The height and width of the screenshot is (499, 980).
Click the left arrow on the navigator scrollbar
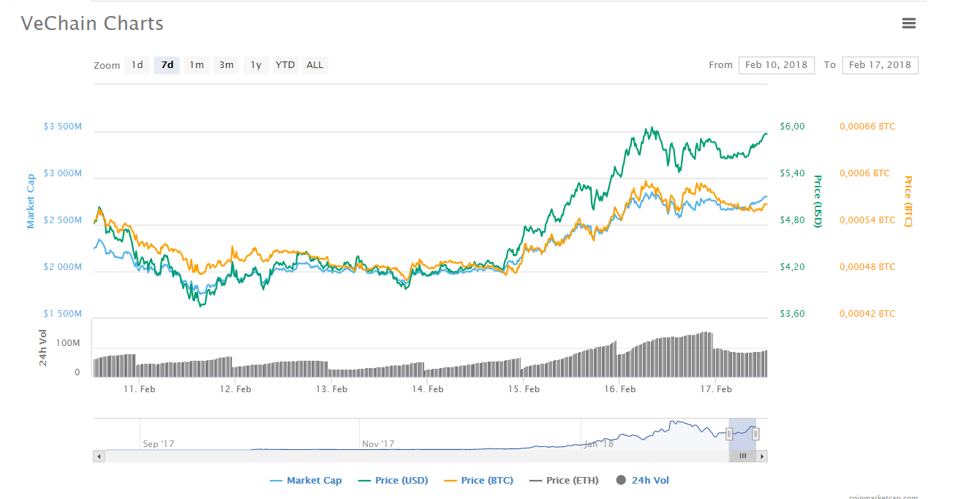pyautogui.click(x=98, y=455)
